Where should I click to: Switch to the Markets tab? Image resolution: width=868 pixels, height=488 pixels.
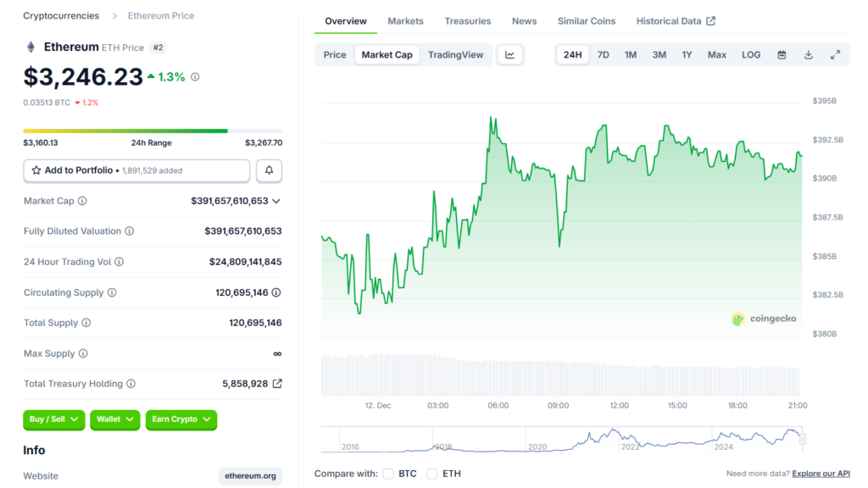(405, 21)
